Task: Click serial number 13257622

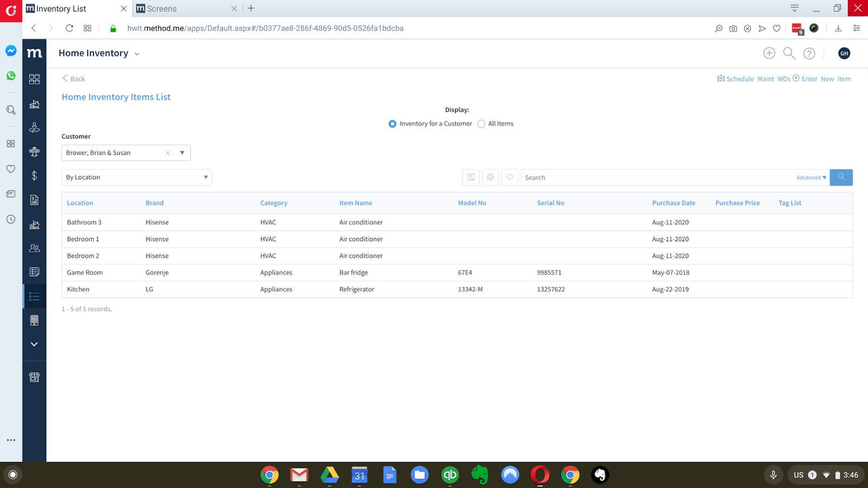Action: pyautogui.click(x=551, y=290)
